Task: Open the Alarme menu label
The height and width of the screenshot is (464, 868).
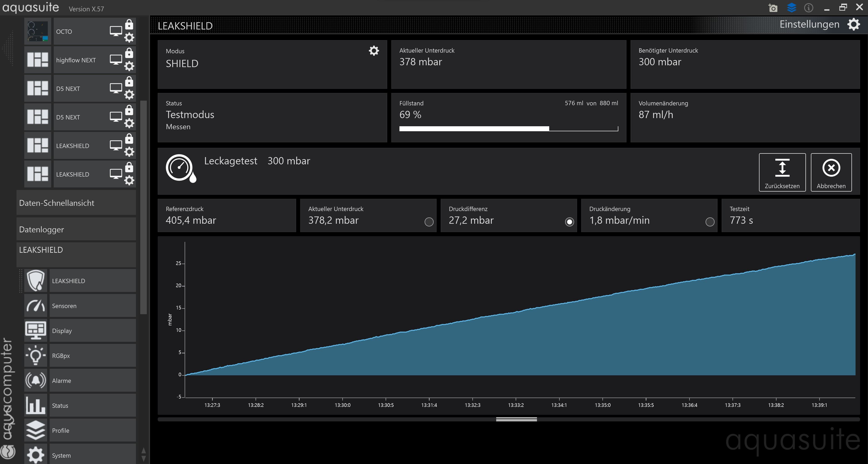Action: coord(61,381)
